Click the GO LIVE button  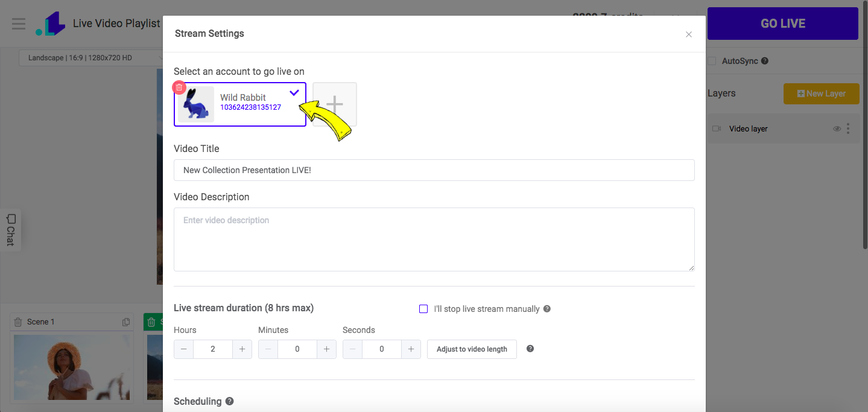tap(783, 24)
